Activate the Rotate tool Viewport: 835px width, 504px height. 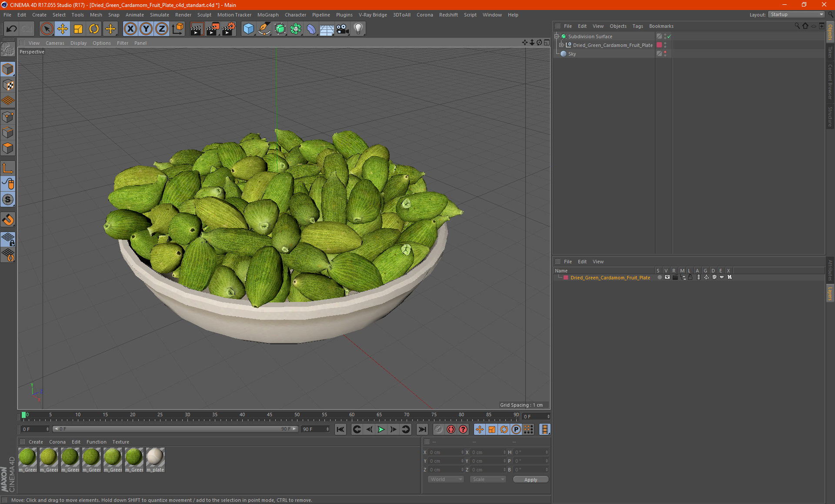(x=94, y=29)
